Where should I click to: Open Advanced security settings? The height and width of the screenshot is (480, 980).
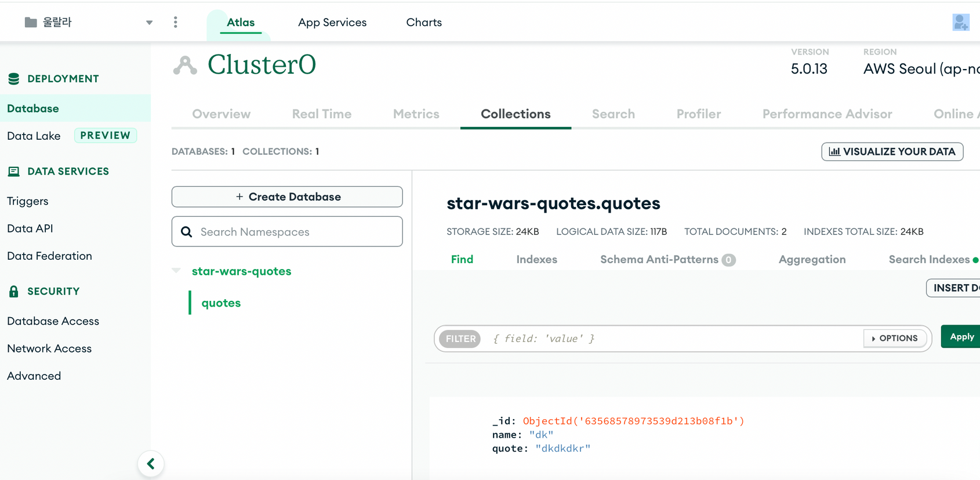tap(34, 376)
